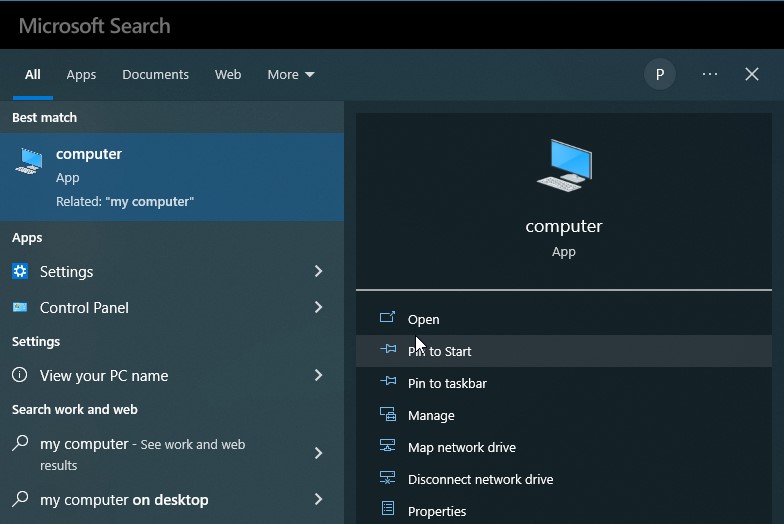Click magnifier icon beside my computer on desktop
This screenshot has width=784, height=524.
pyautogui.click(x=20, y=498)
